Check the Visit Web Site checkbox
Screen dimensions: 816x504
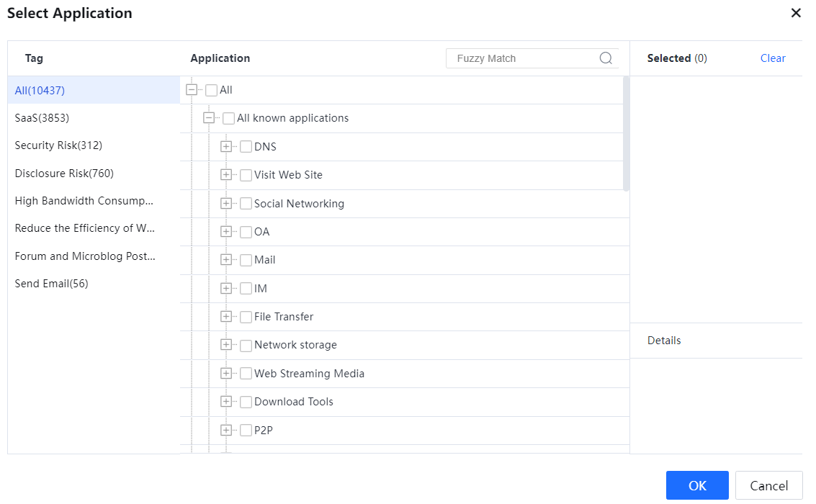246,175
